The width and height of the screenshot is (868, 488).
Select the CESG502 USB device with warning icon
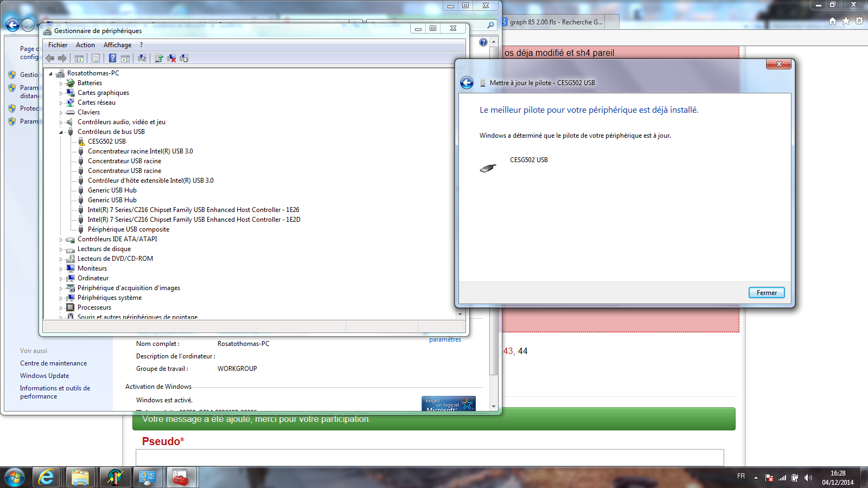106,142
